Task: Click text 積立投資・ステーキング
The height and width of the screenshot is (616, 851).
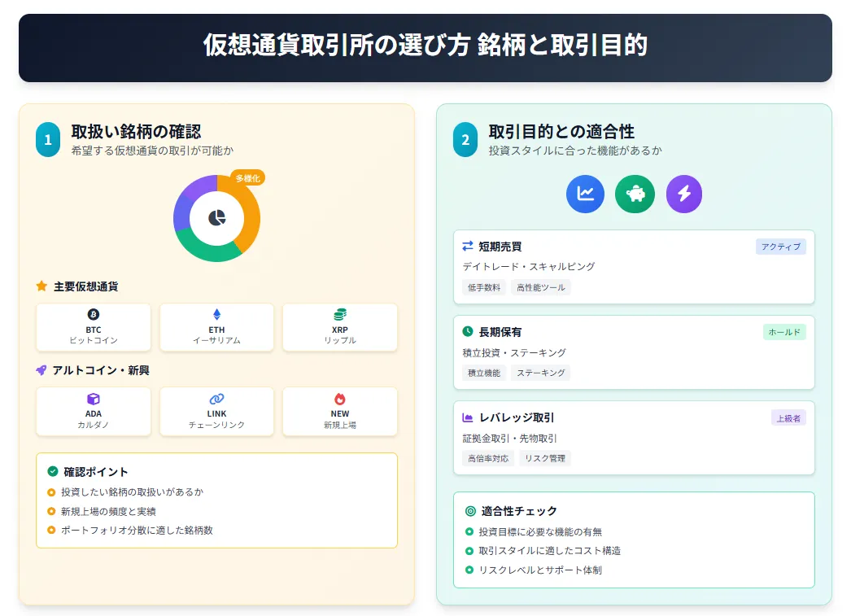Action: (514, 353)
